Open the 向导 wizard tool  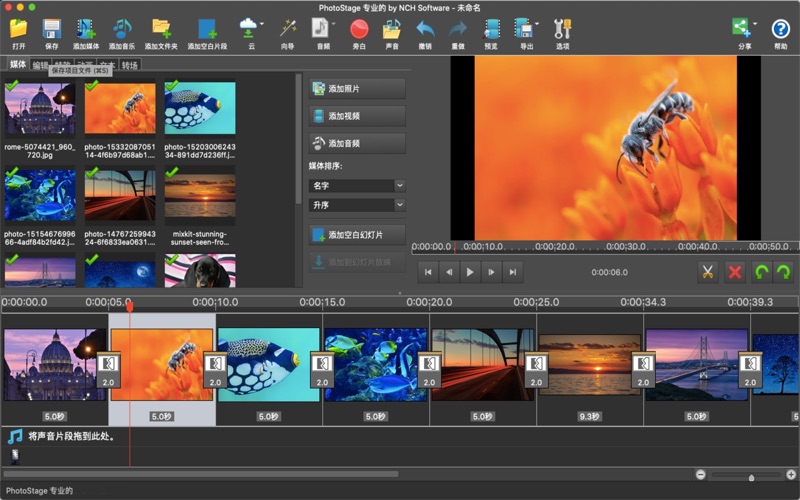(x=289, y=29)
